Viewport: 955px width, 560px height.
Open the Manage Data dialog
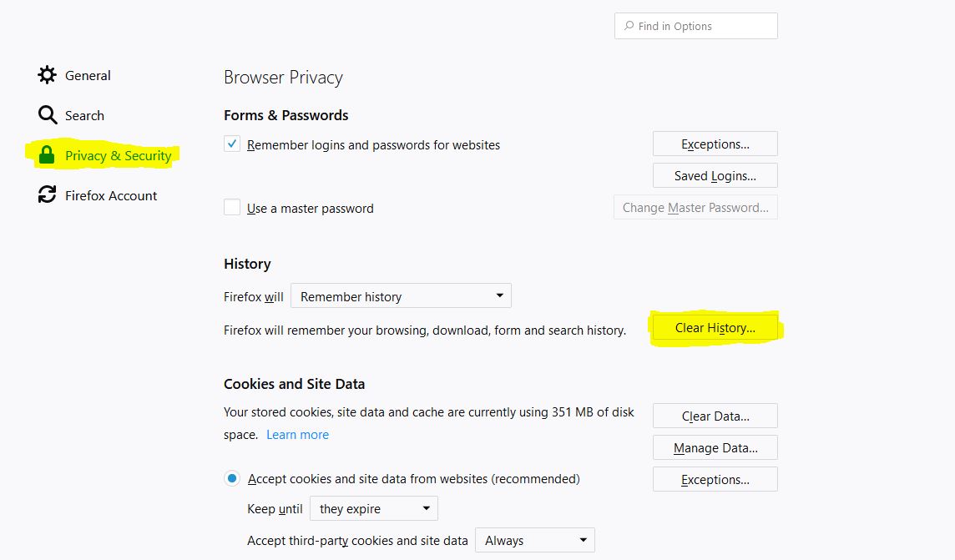(715, 447)
